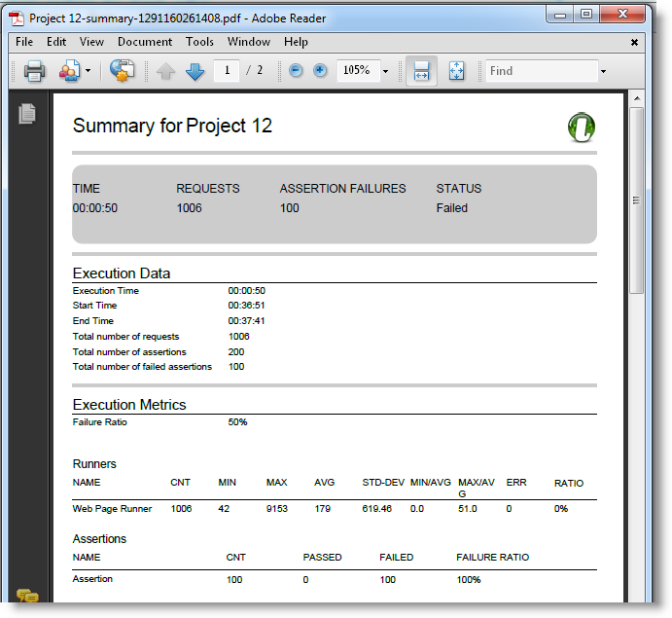Viewport: 672px width, 618px height.
Task: Click the 'Summary for Project 12' heading
Action: [x=172, y=127]
